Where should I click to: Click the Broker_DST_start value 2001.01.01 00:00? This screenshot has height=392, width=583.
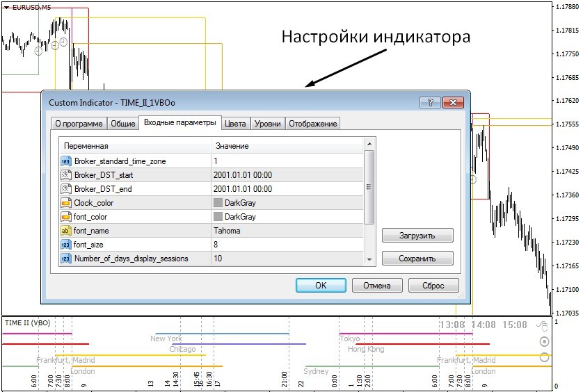click(243, 175)
